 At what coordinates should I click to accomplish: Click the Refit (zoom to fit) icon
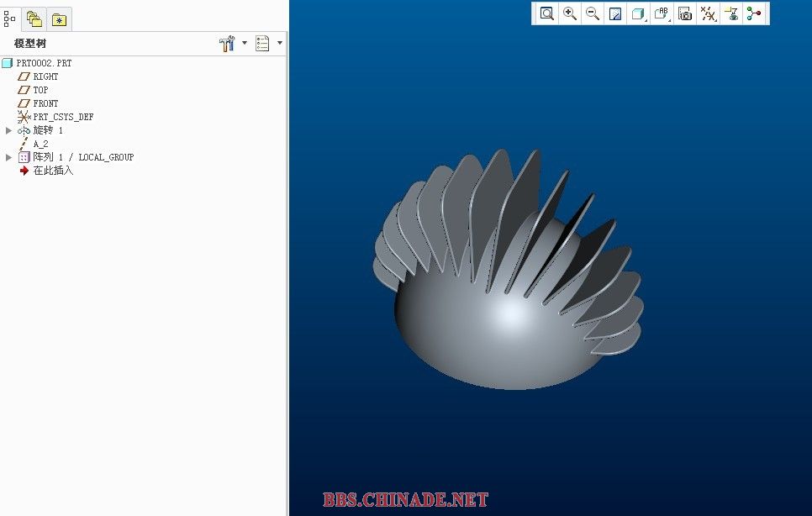click(547, 13)
